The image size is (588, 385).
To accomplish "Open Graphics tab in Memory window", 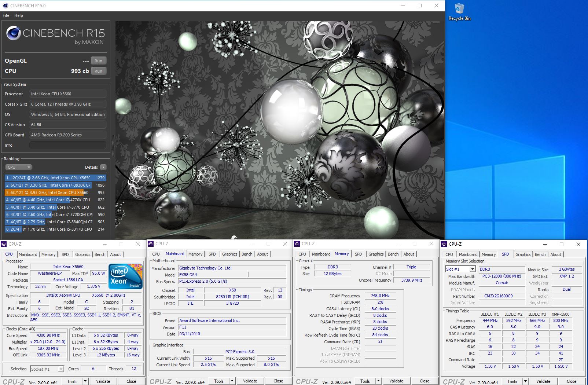I will [x=376, y=254].
